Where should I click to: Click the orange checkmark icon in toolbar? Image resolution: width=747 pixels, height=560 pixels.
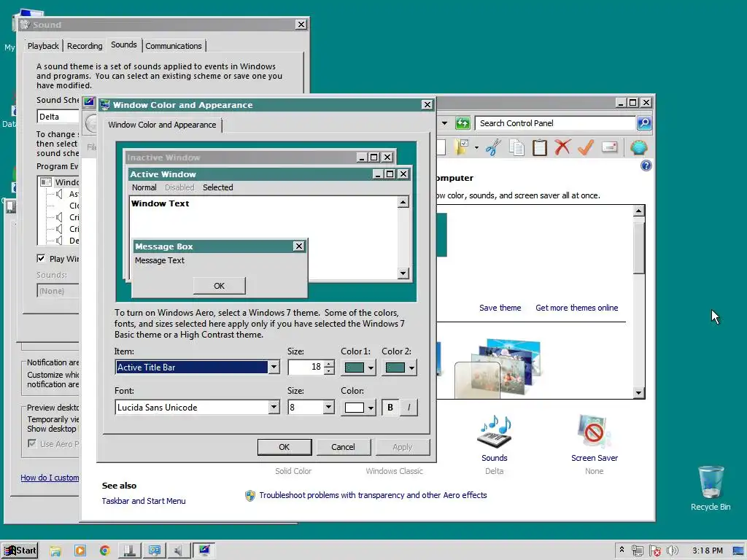(586, 147)
